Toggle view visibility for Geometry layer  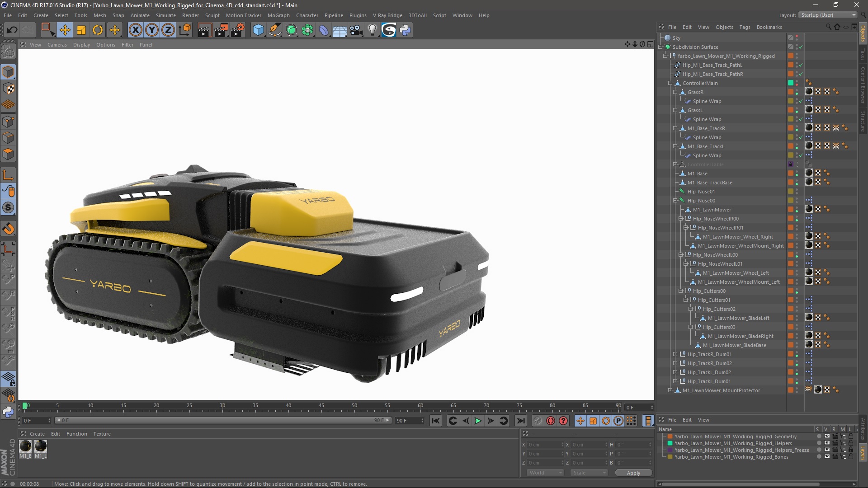(x=827, y=436)
